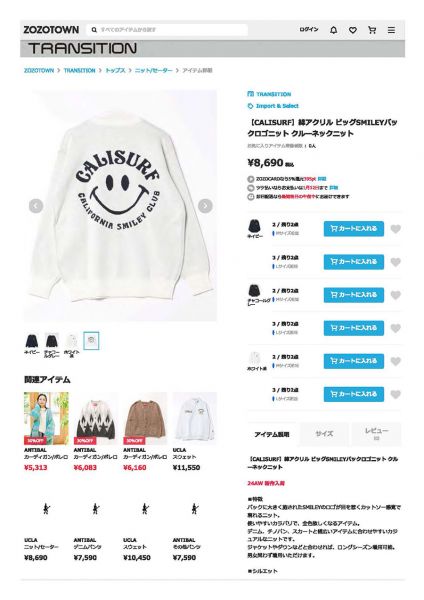Open the トップス breadcrumb link
The height and width of the screenshot is (600, 424).
[115, 70]
